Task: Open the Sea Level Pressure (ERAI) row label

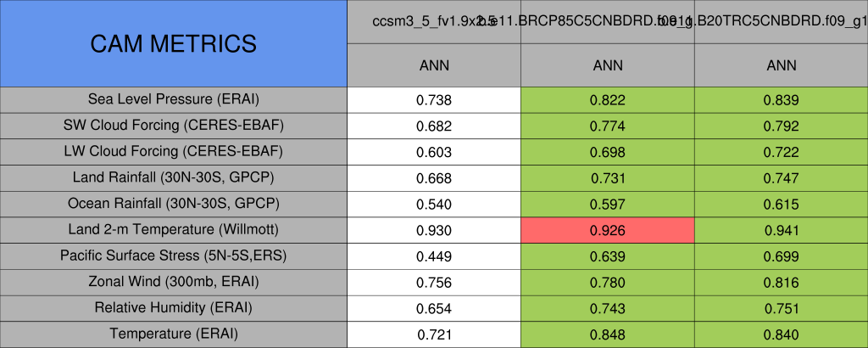Action: (x=173, y=99)
